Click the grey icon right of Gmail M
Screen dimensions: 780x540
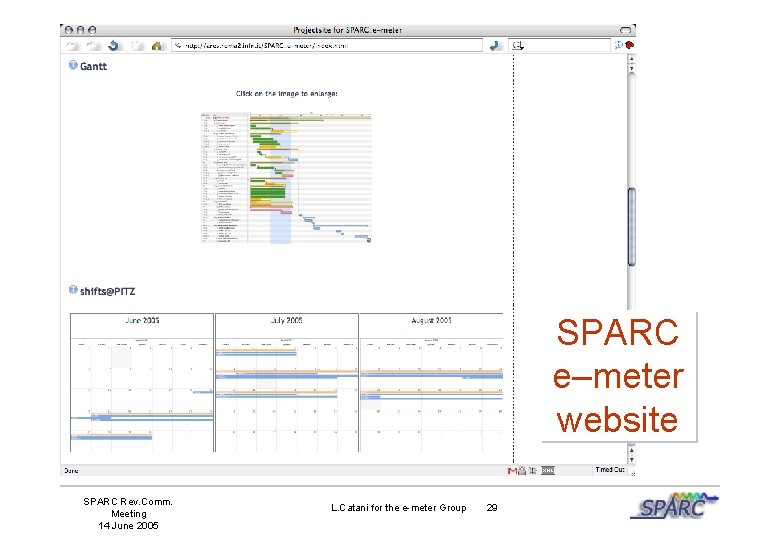tap(522, 470)
